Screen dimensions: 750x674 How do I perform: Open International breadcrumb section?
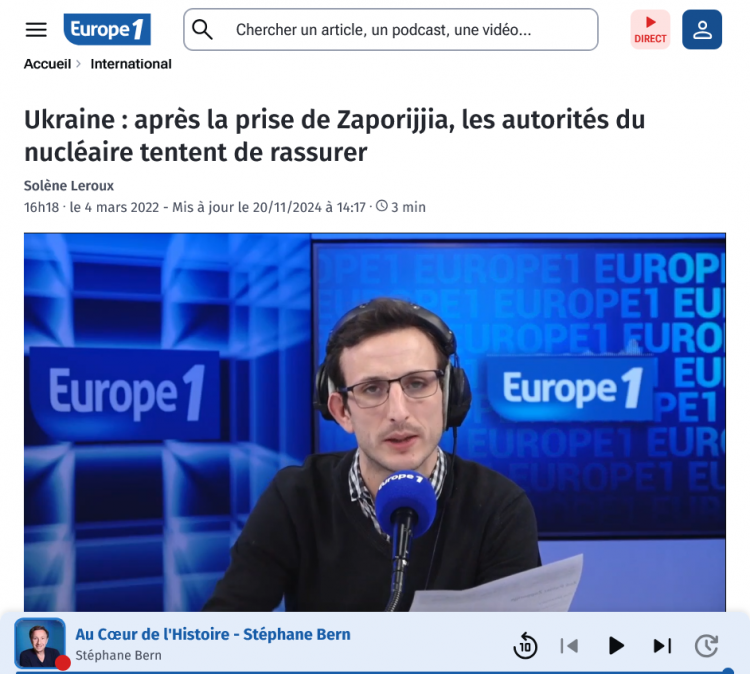pos(131,64)
